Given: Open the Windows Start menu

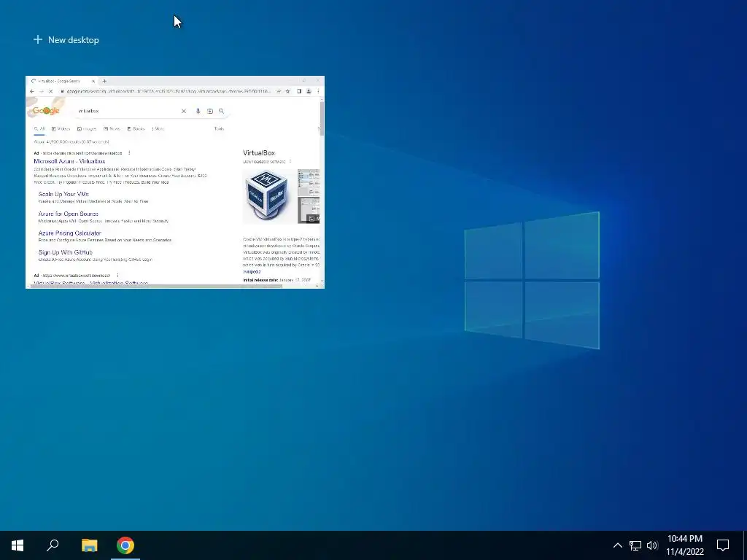Looking at the screenshot, I should [x=18, y=545].
